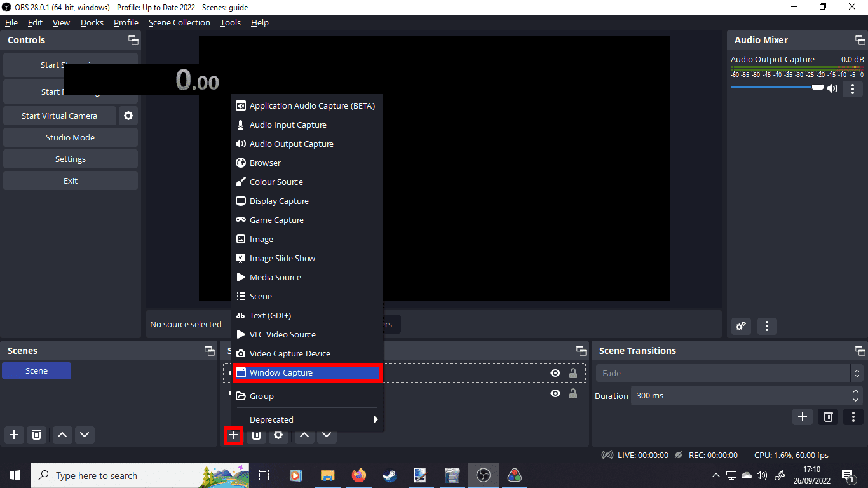Open Settings from Controls dock
The image size is (868, 488).
pyautogui.click(x=71, y=159)
